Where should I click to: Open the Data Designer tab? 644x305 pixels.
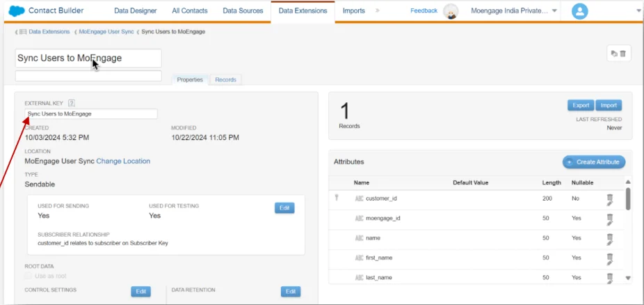(136, 10)
